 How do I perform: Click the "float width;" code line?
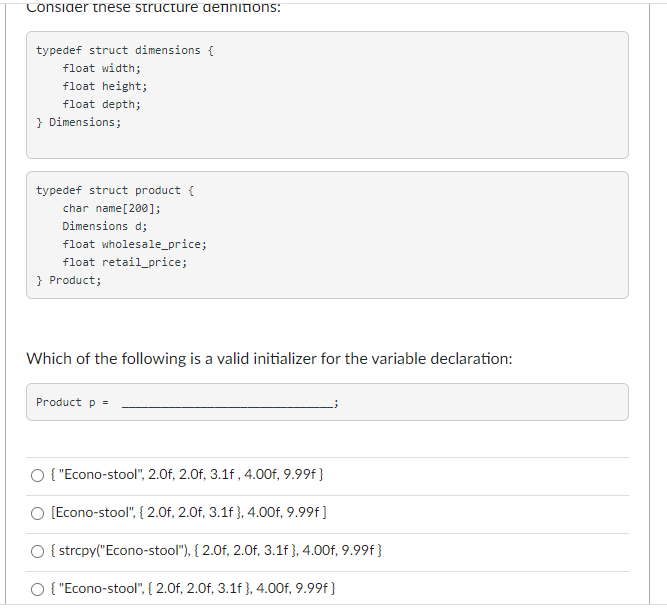tap(101, 68)
